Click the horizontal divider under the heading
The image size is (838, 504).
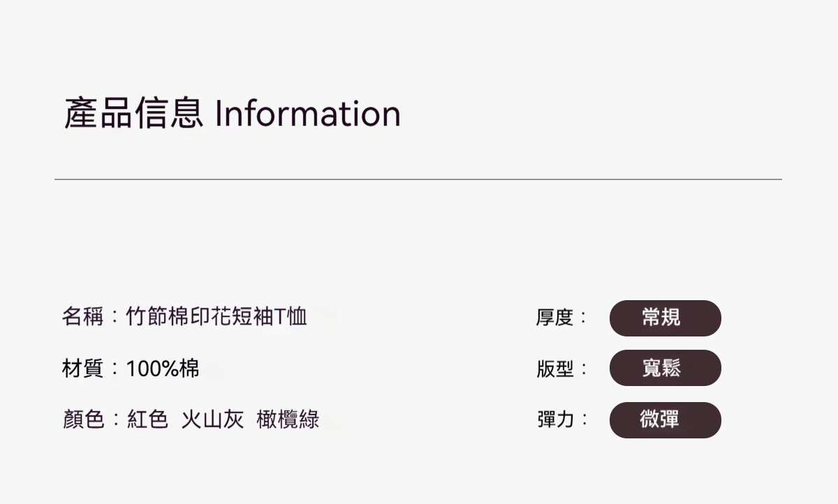point(418,179)
